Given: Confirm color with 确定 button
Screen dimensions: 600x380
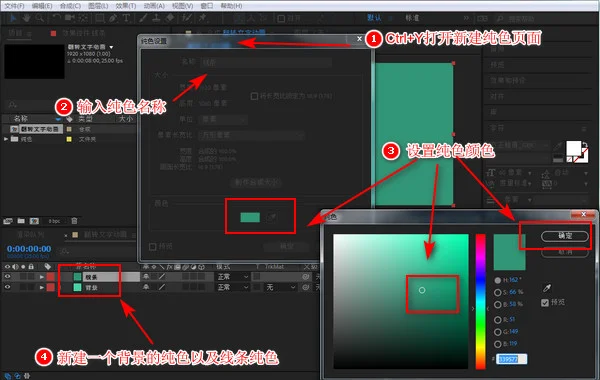Looking at the screenshot, I should pos(565,236).
